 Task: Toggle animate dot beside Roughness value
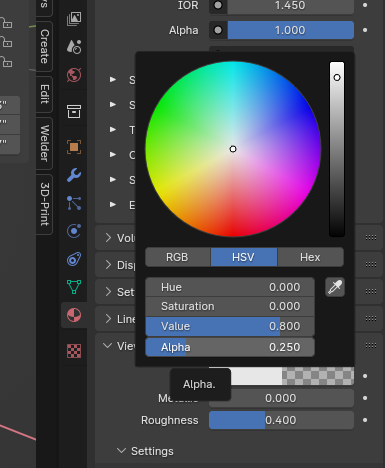[x=365, y=420]
